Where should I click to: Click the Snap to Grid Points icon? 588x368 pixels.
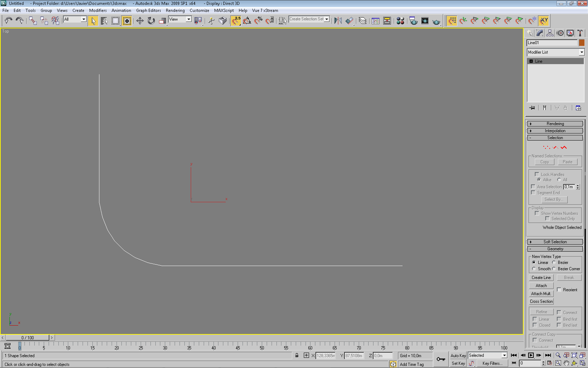tap(452, 21)
